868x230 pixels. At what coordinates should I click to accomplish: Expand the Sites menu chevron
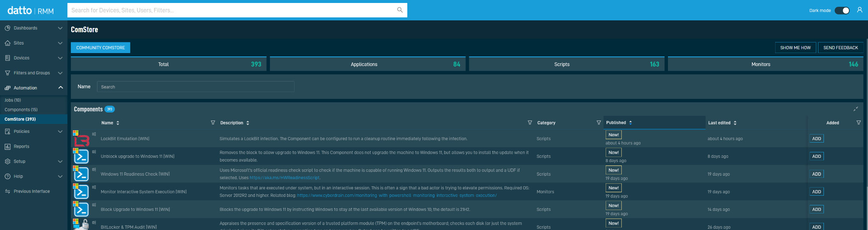60,43
